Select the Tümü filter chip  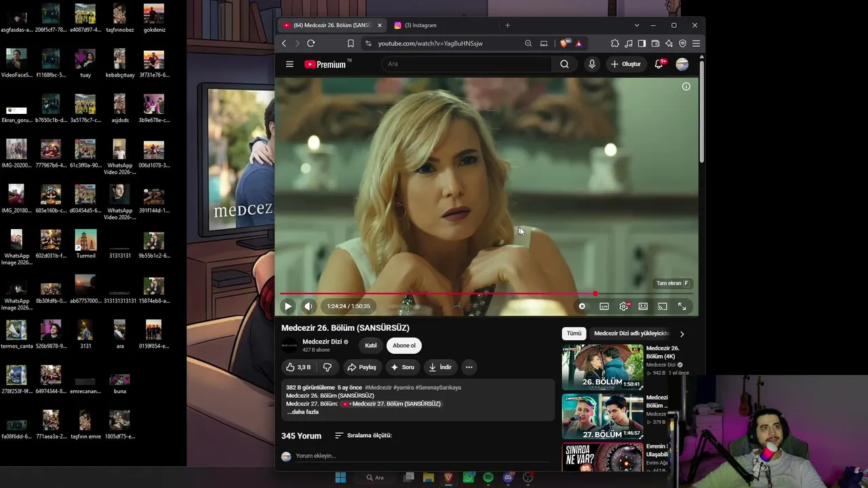click(574, 333)
